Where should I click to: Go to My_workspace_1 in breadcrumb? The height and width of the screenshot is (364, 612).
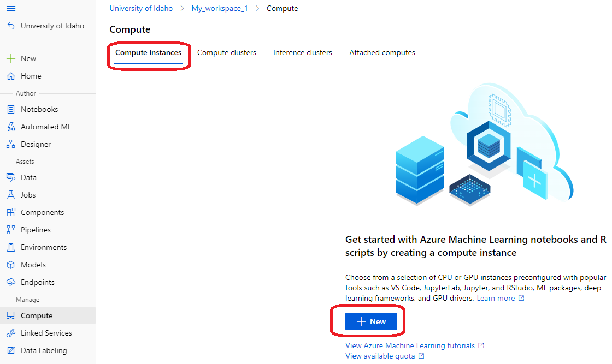219,8
